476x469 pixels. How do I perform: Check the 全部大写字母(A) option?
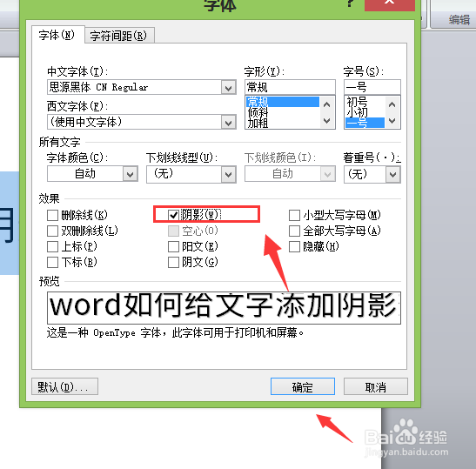(294, 231)
